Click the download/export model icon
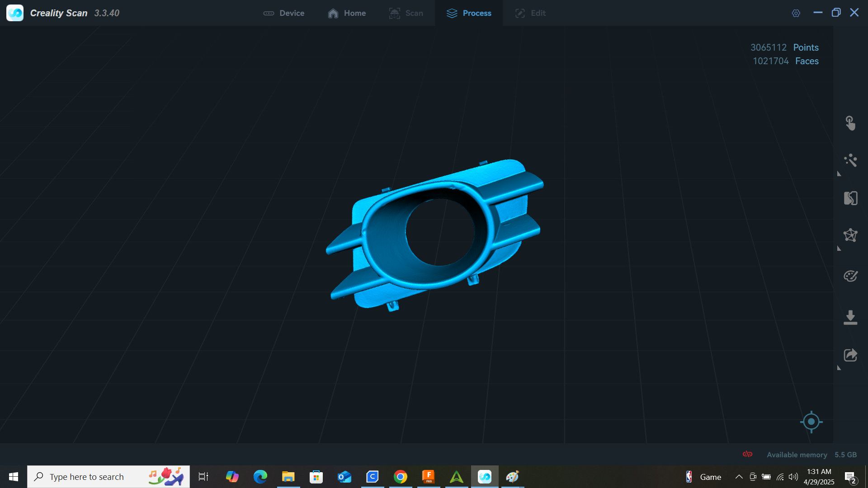This screenshot has width=868, height=488. pyautogui.click(x=850, y=317)
